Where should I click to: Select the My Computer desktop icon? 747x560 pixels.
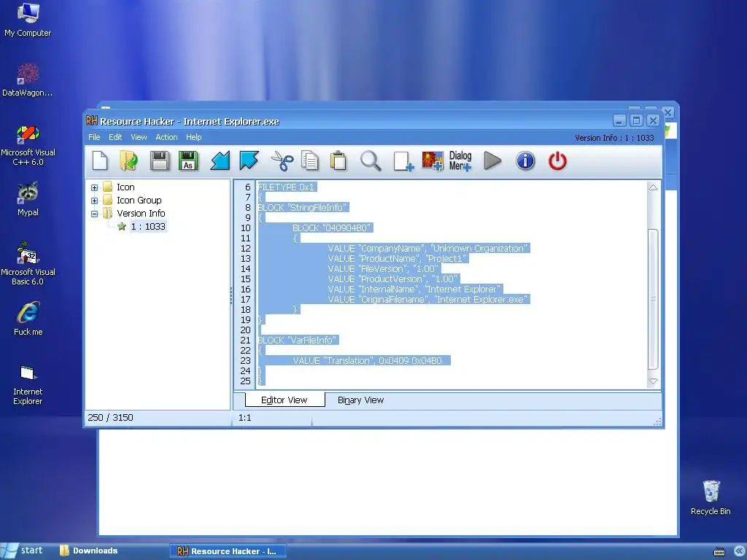[28, 20]
